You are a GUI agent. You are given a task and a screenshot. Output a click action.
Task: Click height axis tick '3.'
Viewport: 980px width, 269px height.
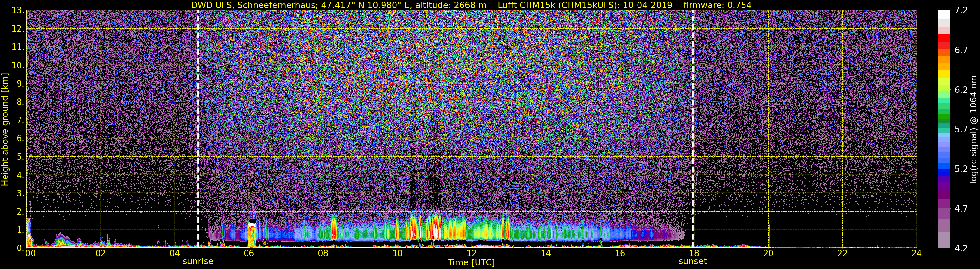[20, 193]
